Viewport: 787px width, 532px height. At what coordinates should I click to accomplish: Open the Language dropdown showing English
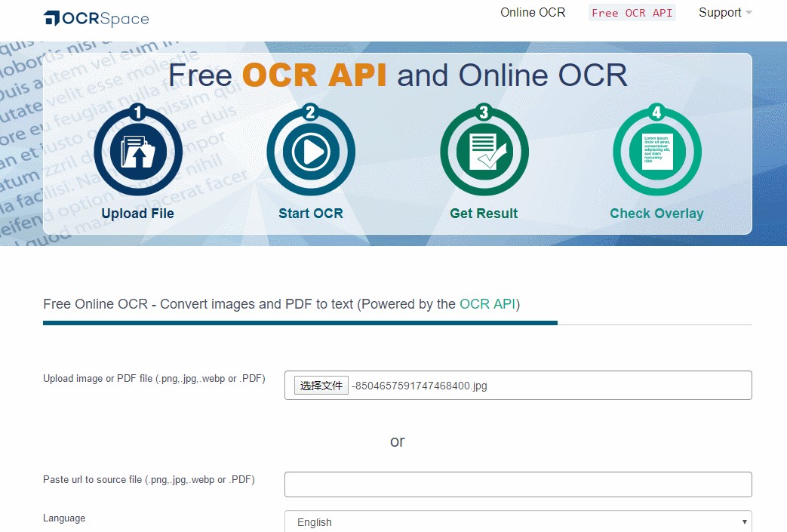click(x=518, y=521)
